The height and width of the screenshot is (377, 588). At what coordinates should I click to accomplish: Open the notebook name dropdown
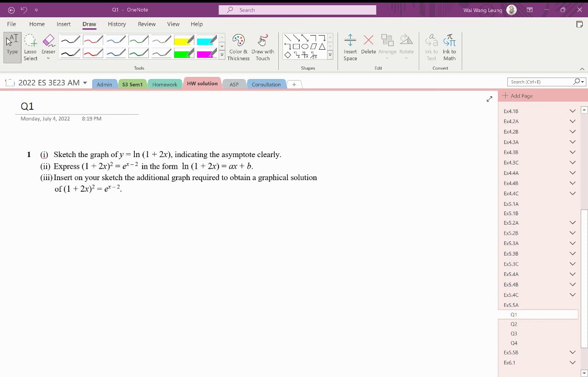(x=85, y=83)
